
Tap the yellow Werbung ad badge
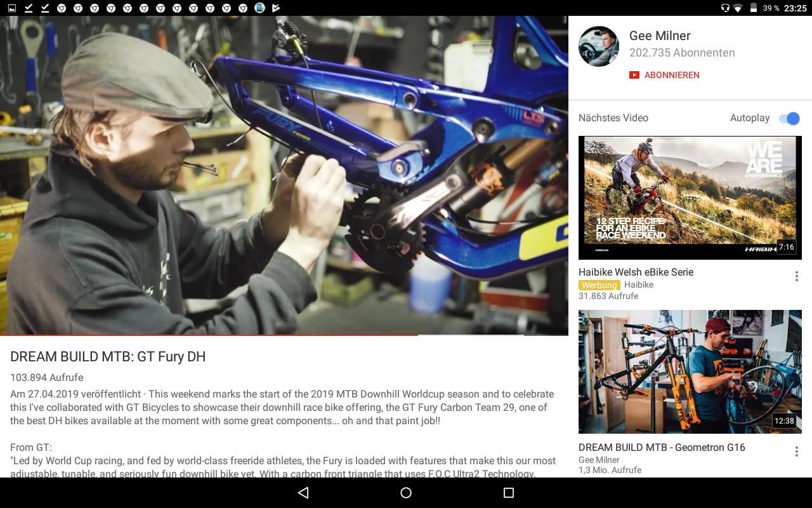pyautogui.click(x=599, y=285)
